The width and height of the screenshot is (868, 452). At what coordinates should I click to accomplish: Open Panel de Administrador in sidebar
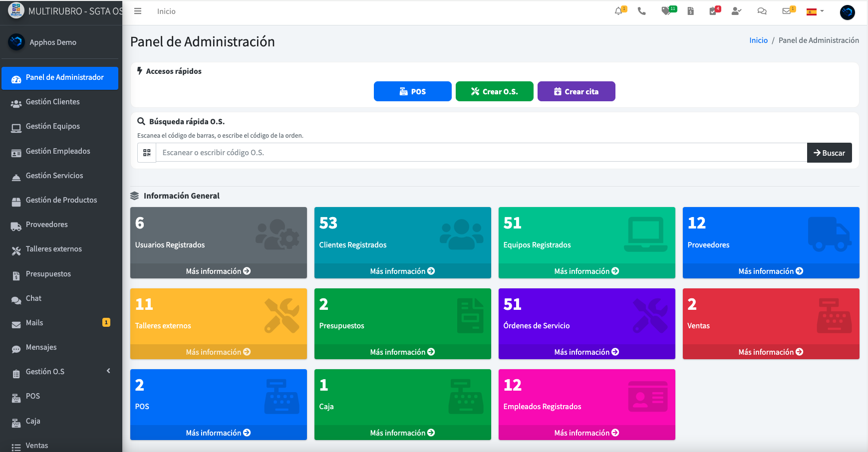(60, 78)
